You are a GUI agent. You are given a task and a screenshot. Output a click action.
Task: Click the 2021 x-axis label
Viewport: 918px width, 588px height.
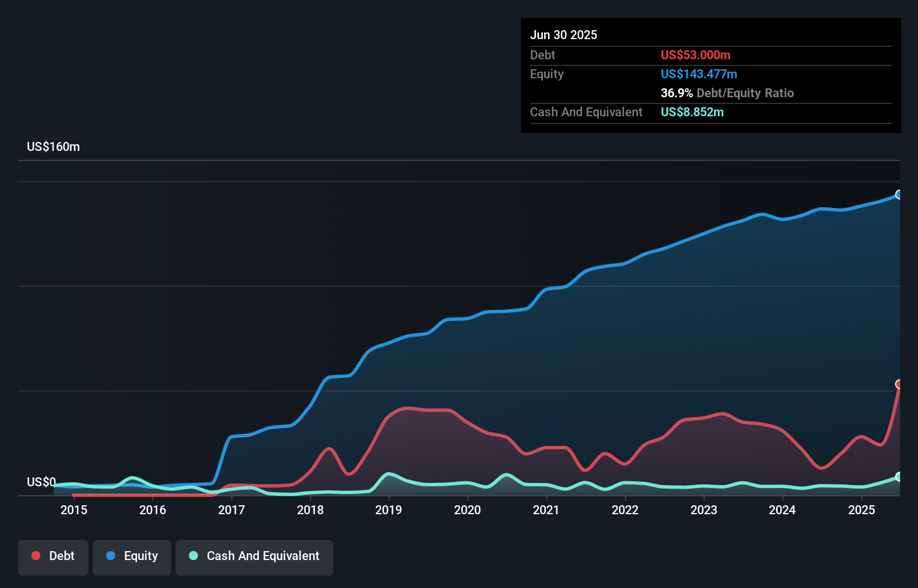[x=546, y=510]
